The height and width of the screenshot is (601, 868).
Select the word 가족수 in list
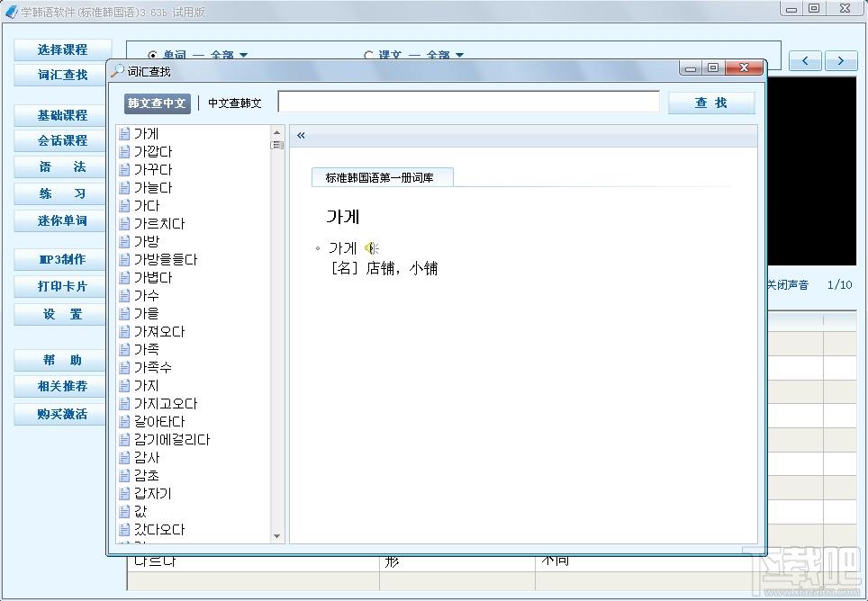pos(153,368)
